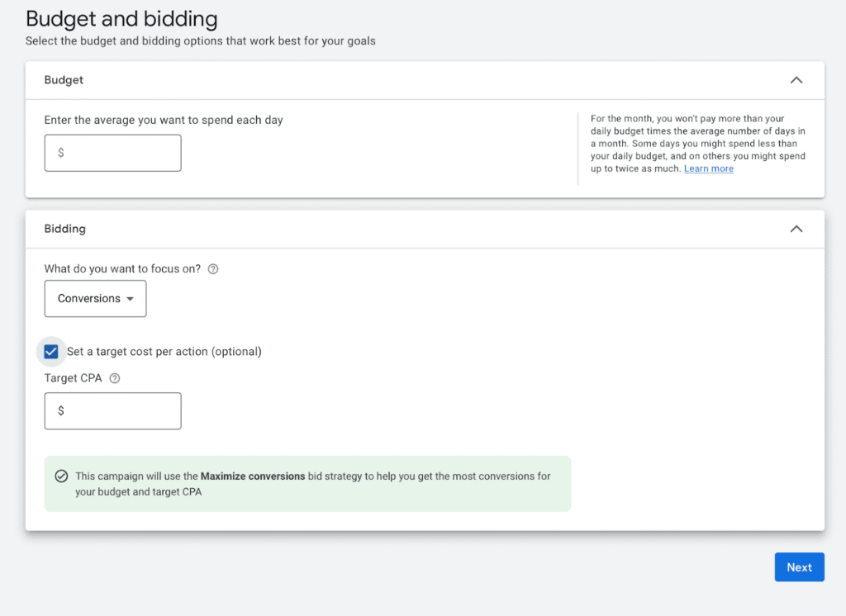The width and height of the screenshot is (846, 616).
Task: Uncheck the target cost per action option
Action: pos(51,351)
